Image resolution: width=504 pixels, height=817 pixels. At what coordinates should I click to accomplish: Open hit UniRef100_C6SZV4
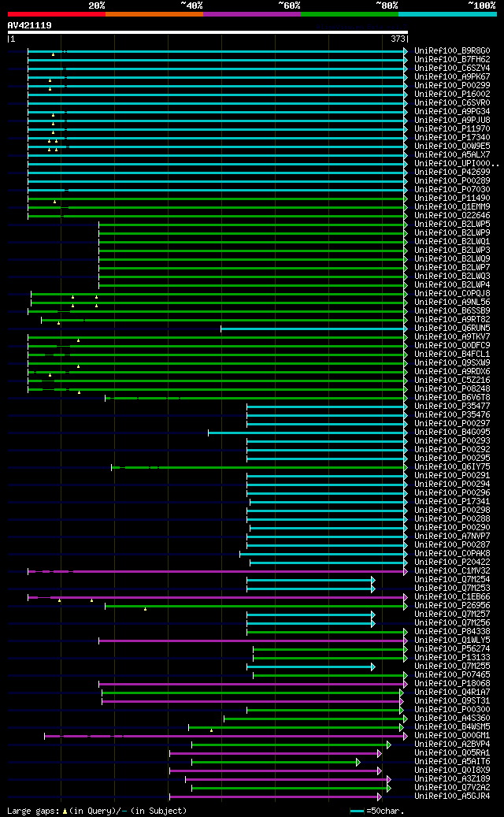point(452,69)
